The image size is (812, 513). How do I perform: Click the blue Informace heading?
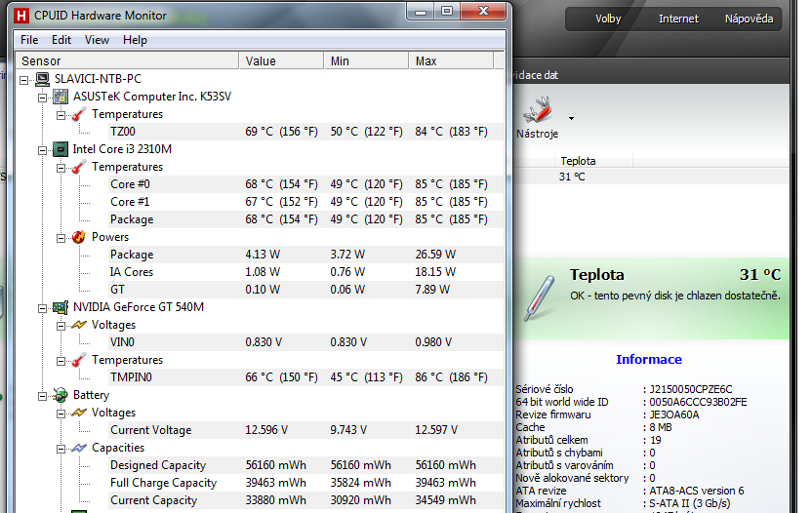click(x=649, y=359)
